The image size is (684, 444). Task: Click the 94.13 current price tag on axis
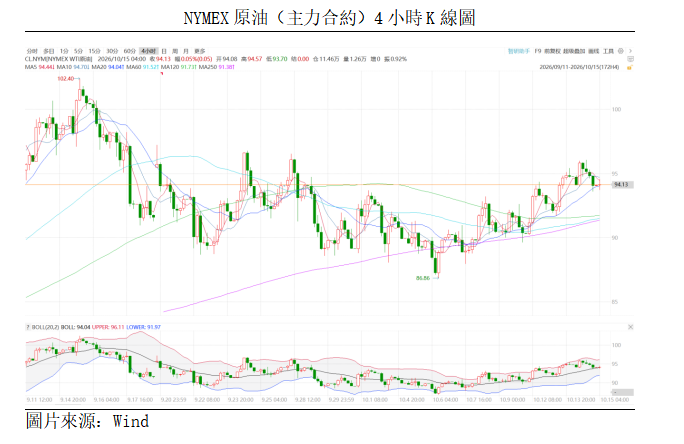[x=621, y=184]
